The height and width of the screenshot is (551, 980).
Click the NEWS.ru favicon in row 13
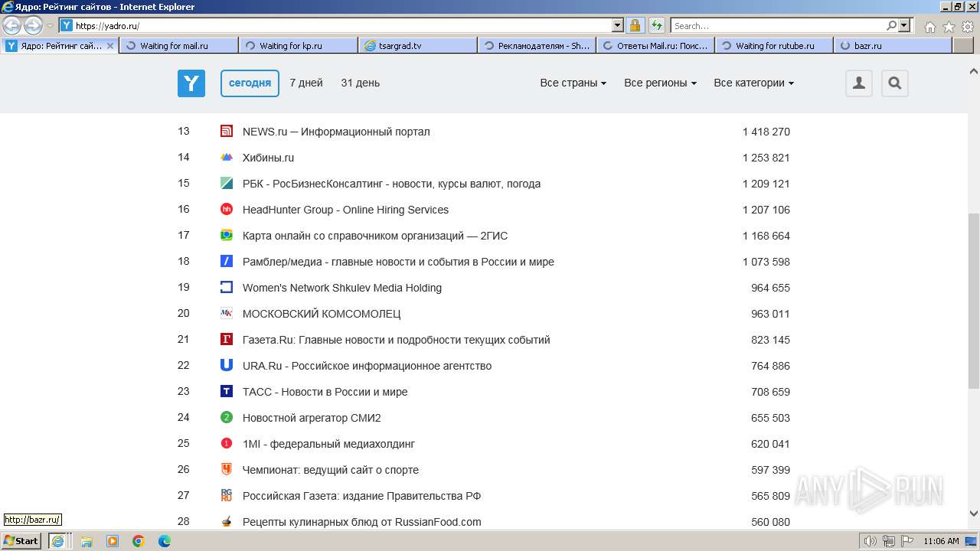pyautogui.click(x=227, y=132)
